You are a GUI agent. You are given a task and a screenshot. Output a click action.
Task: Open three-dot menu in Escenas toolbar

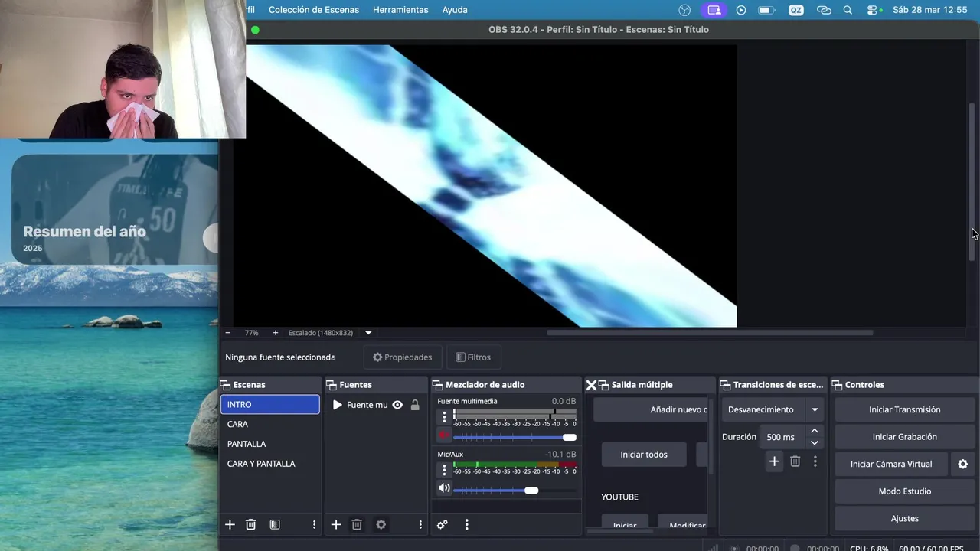coord(314,524)
